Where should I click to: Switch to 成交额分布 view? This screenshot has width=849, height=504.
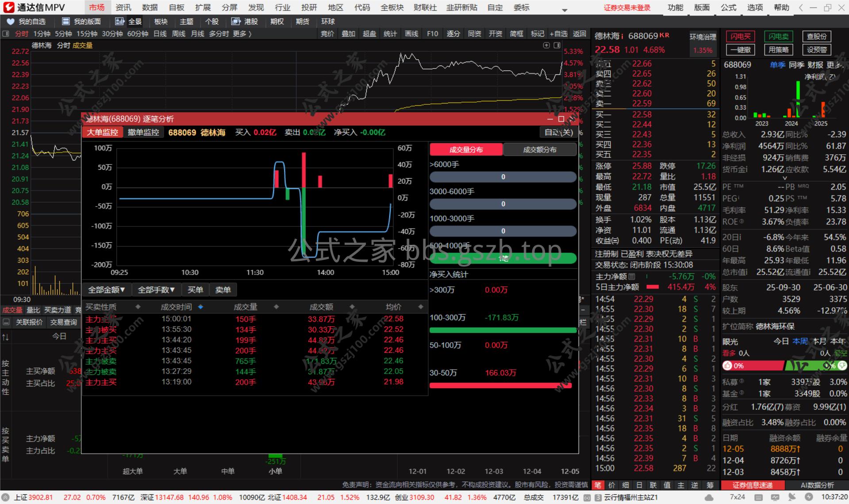click(540, 150)
